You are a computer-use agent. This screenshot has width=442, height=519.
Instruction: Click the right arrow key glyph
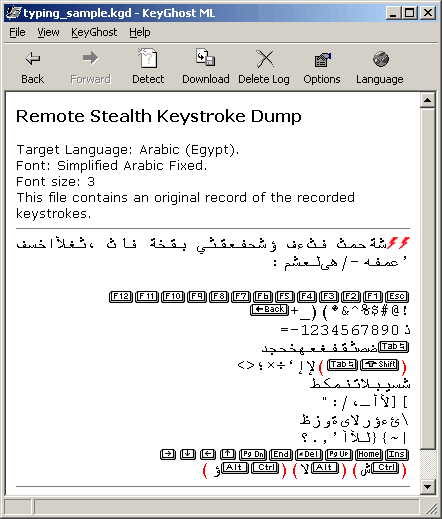168,454
